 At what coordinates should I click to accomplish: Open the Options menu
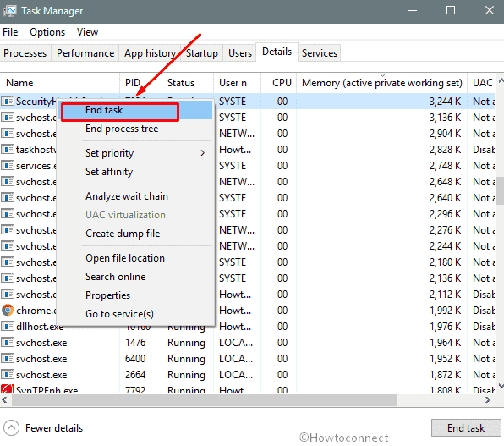(x=47, y=32)
